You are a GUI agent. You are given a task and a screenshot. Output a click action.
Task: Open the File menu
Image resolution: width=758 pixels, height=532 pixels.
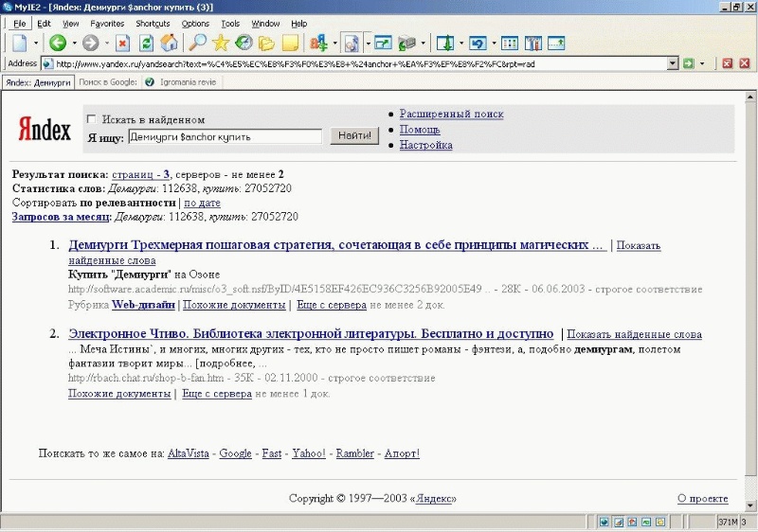(20, 23)
